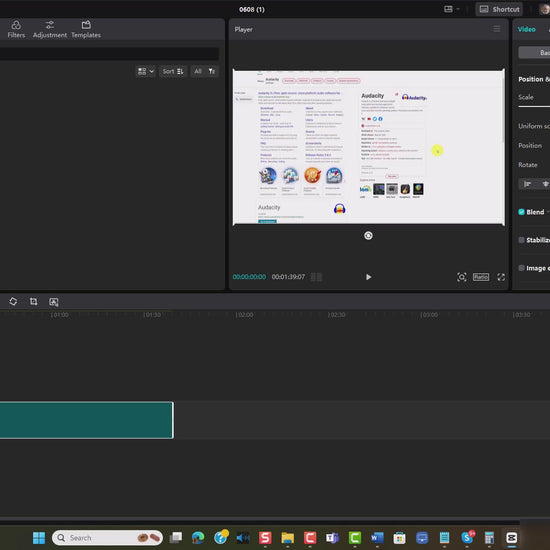The height and width of the screenshot is (550, 550).
Task: Click the All filter button
Action: [x=198, y=72]
